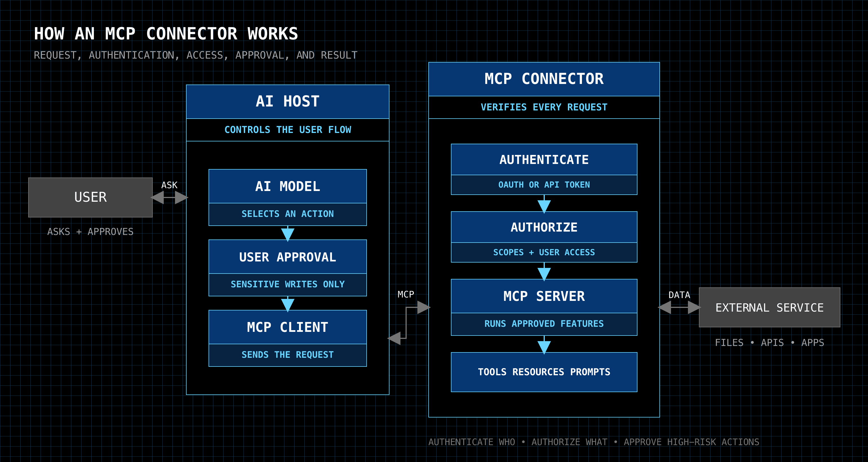Select the MCP CLIENT block
The height and width of the screenshot is (462, 868).
tap(288, 338)
